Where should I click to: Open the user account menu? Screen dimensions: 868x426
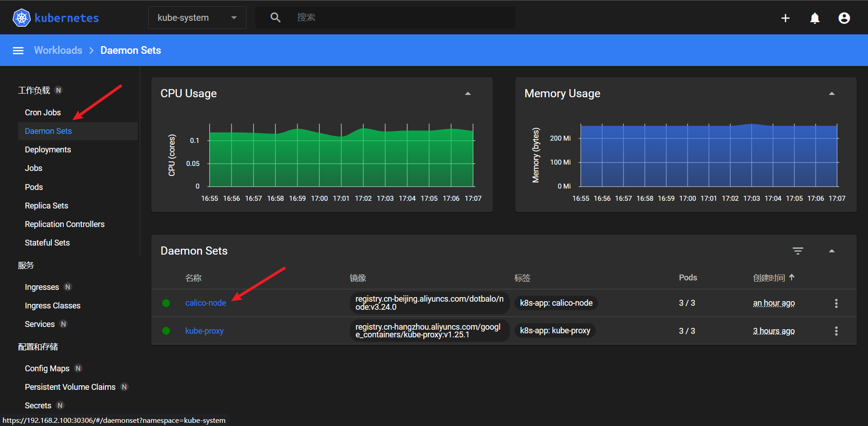[844, 18]
